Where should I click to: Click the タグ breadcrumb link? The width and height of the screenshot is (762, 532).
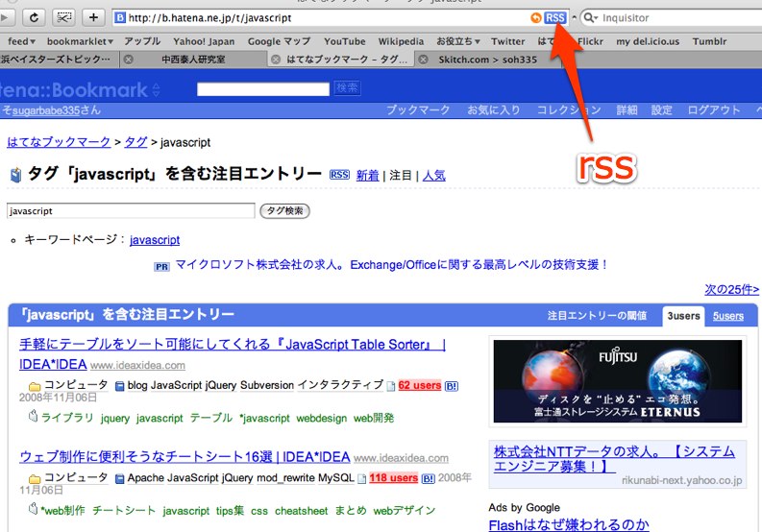(x=135, y=142)
